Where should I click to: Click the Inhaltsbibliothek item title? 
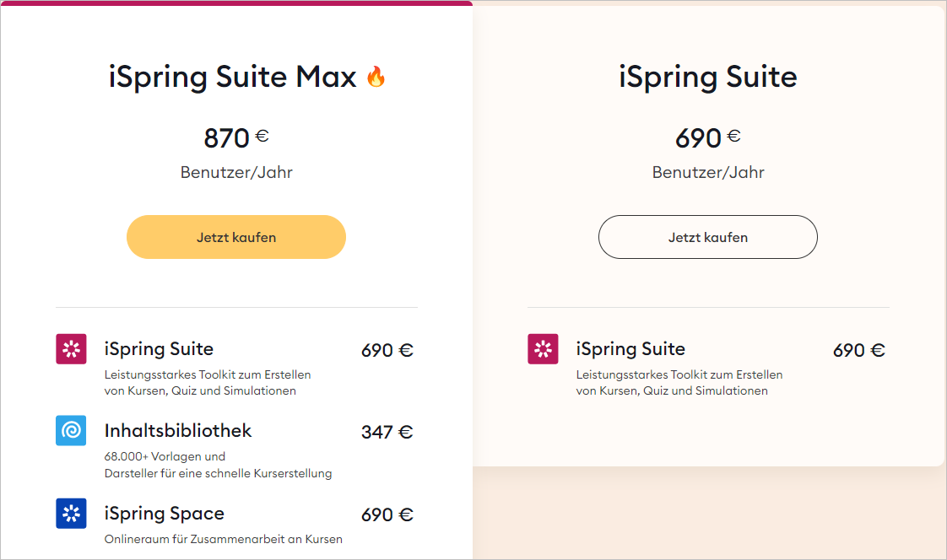click(178, 430)
